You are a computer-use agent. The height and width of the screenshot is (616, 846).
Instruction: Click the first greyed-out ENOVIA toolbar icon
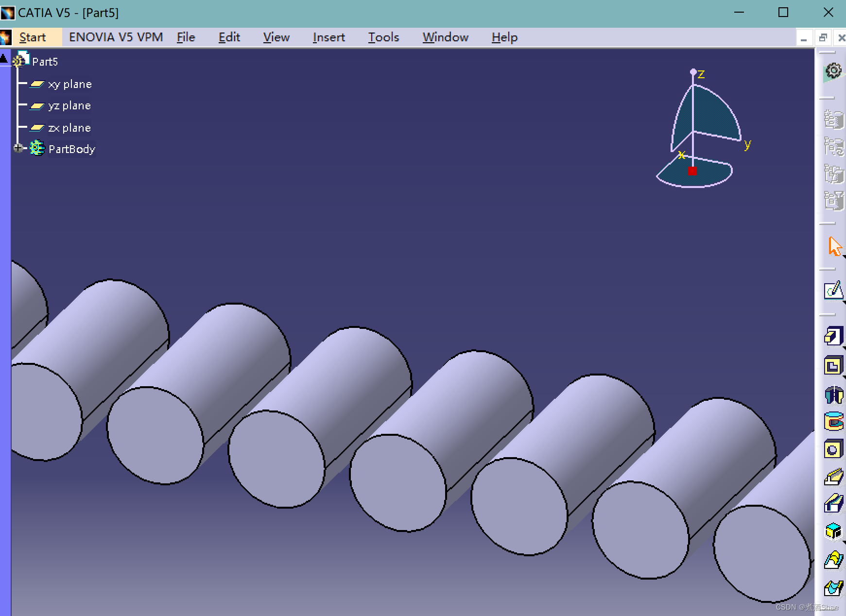point(833,119)
